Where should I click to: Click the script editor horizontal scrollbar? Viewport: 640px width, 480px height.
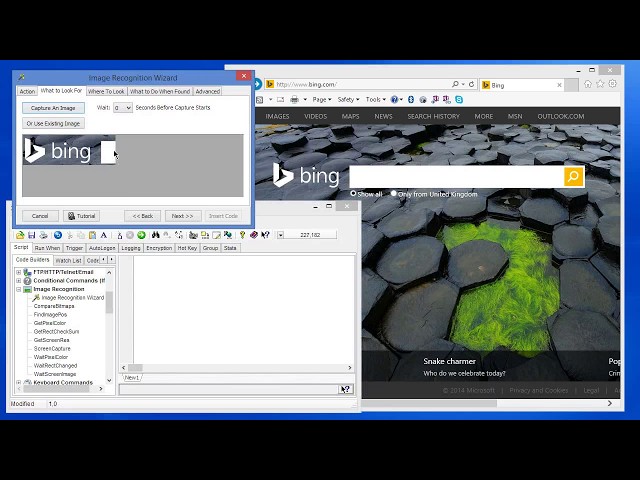click(x=236, y=368)
